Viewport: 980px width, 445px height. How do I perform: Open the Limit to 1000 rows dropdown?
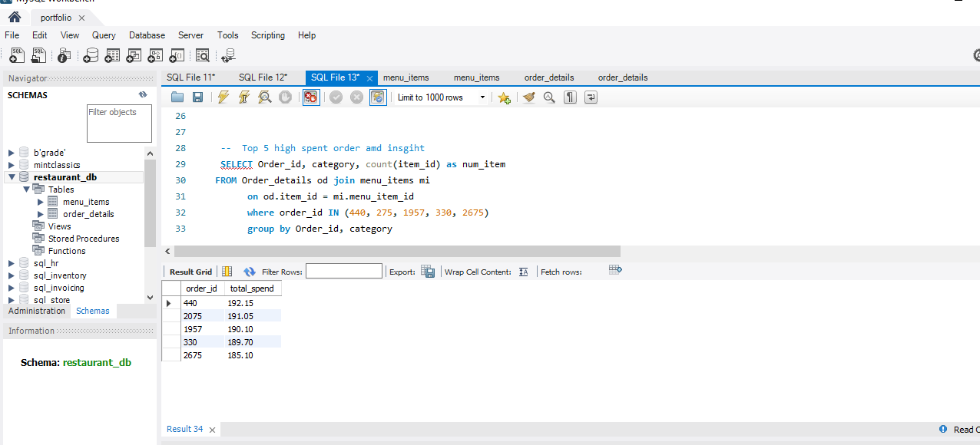pos(482,97)
